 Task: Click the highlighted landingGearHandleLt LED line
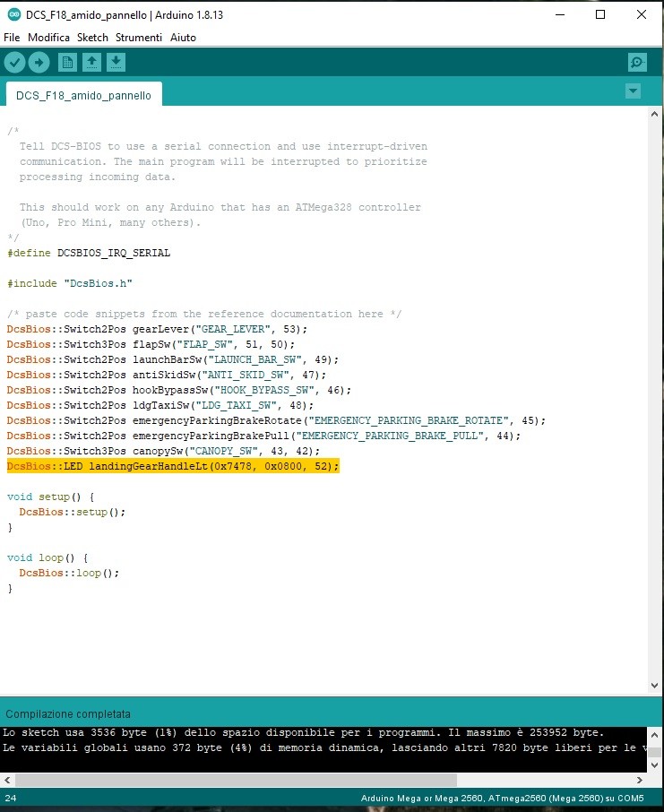(x=173, y=466)
